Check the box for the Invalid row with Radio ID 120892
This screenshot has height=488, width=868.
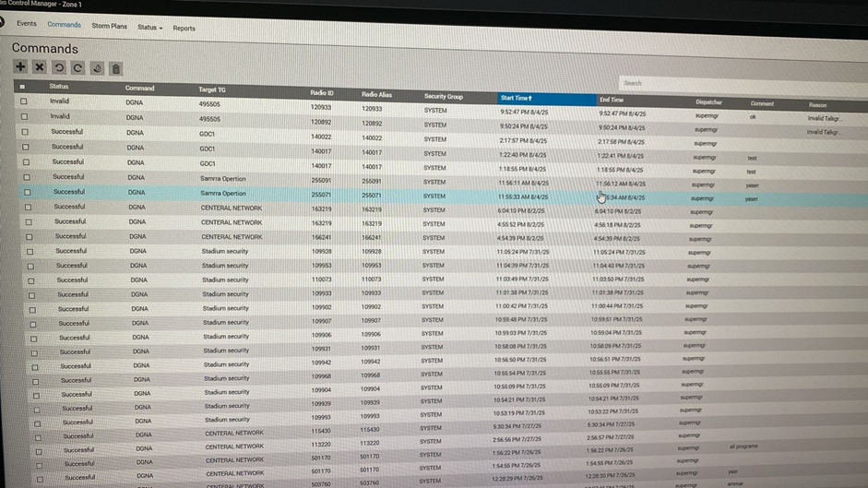24,117
